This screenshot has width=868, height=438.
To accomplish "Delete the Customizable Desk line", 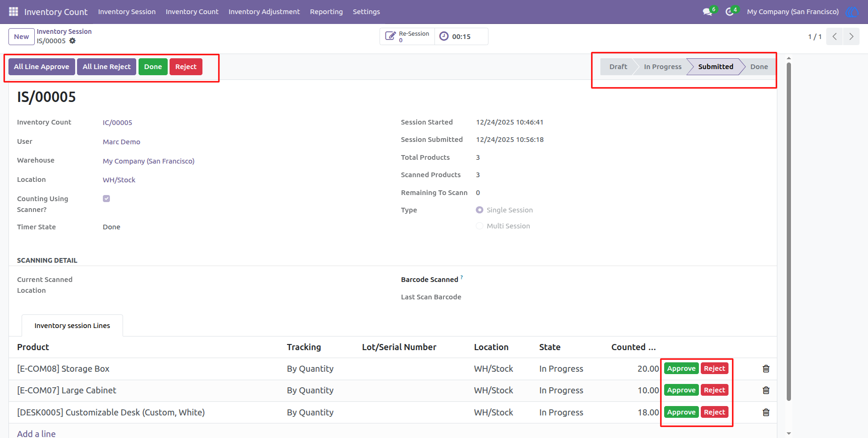I will point(766,413).
